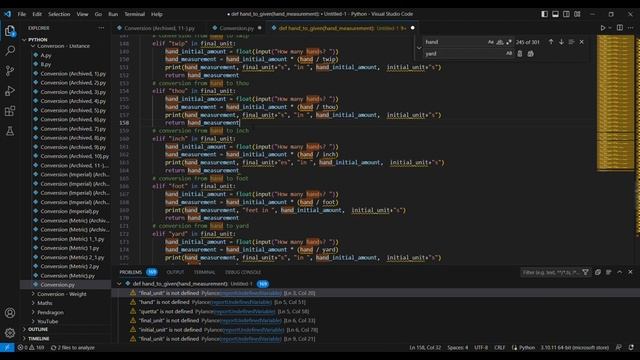The height and width of the screenshot is (360, 640).
Task: Switch to Conversion (Archived, 11).py tab
Action: (159, 28)
